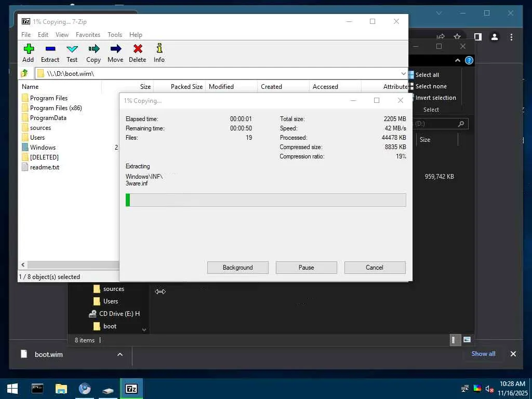Image resolution: width=532 pixels, height=399 pixels.
Task: Open the browser profile icon
Action: point(495,37)
